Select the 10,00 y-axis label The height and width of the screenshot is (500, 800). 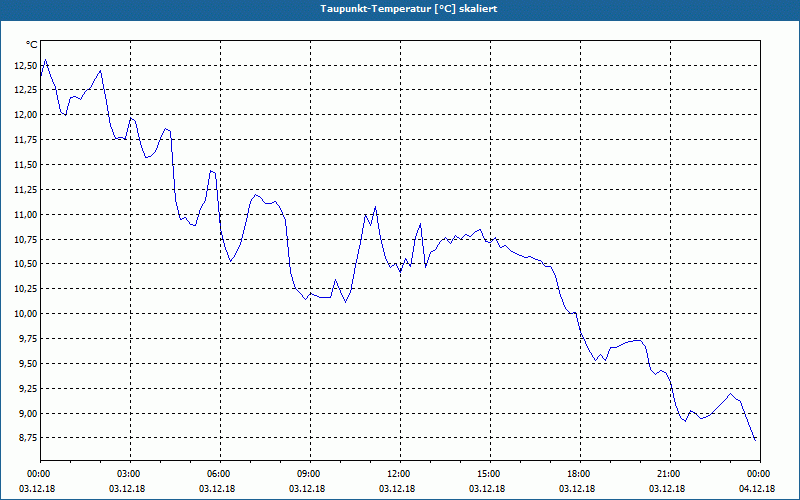point(26,314)
